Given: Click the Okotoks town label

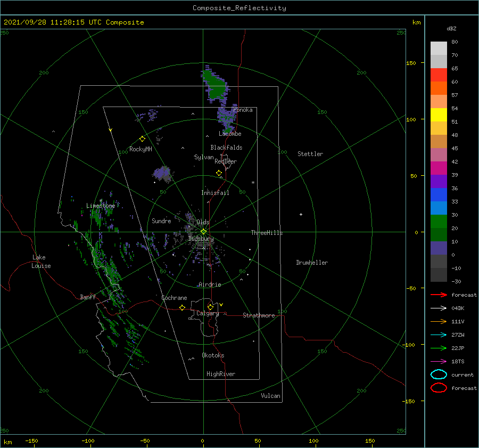Looking at the screenshot, I should click(213, 355).
